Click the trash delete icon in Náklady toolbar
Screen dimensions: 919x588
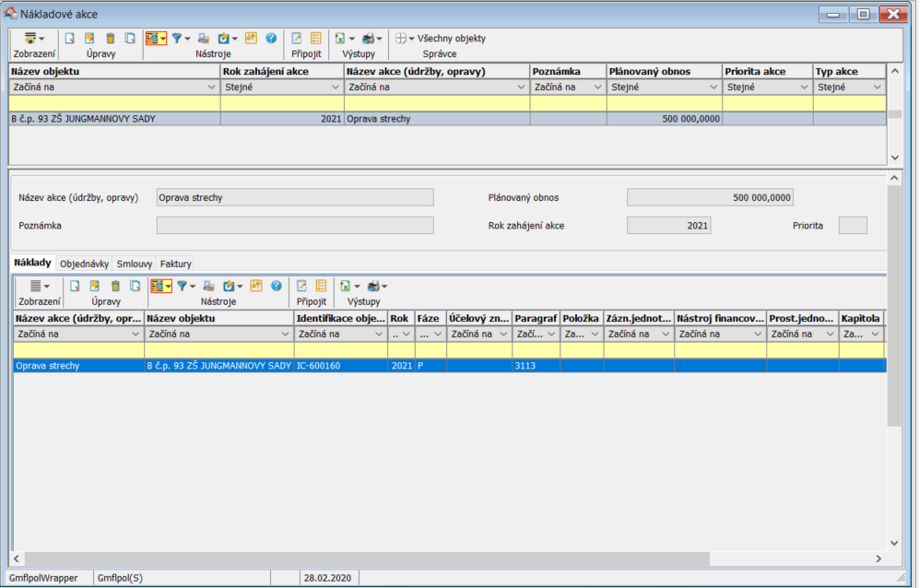pyautogui.click(x=115, y=287)
